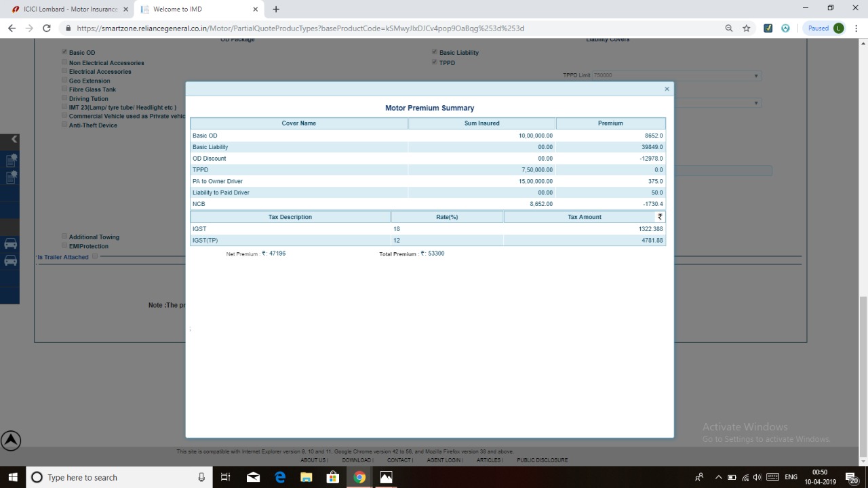Click the Cover Name column header

click(x=299, y=123)
